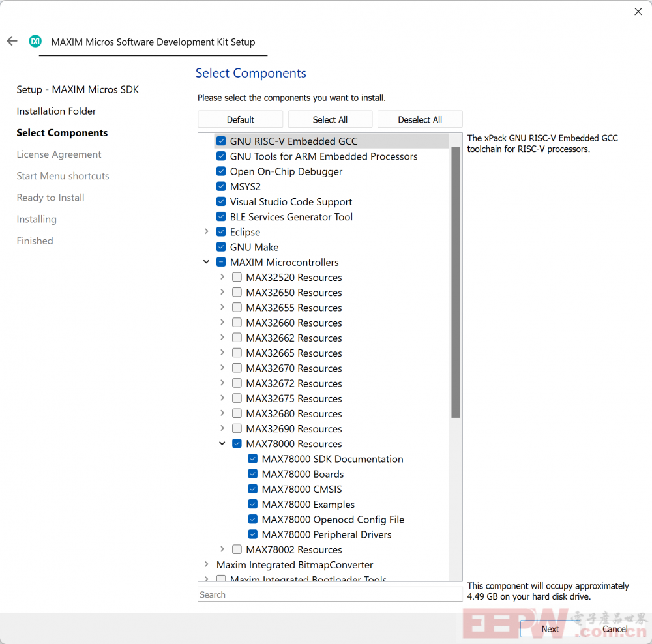Toggle MAX78000 Examples checkbox
The image size is (652, 644).
coord(253,504)
